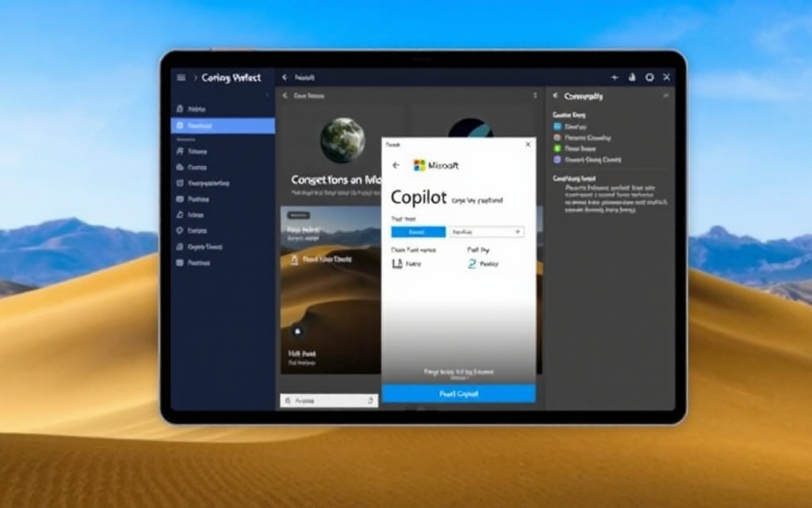Click the large white headline under the planet
This screenshot has height=508, width=812.
(x=336, y=180)
